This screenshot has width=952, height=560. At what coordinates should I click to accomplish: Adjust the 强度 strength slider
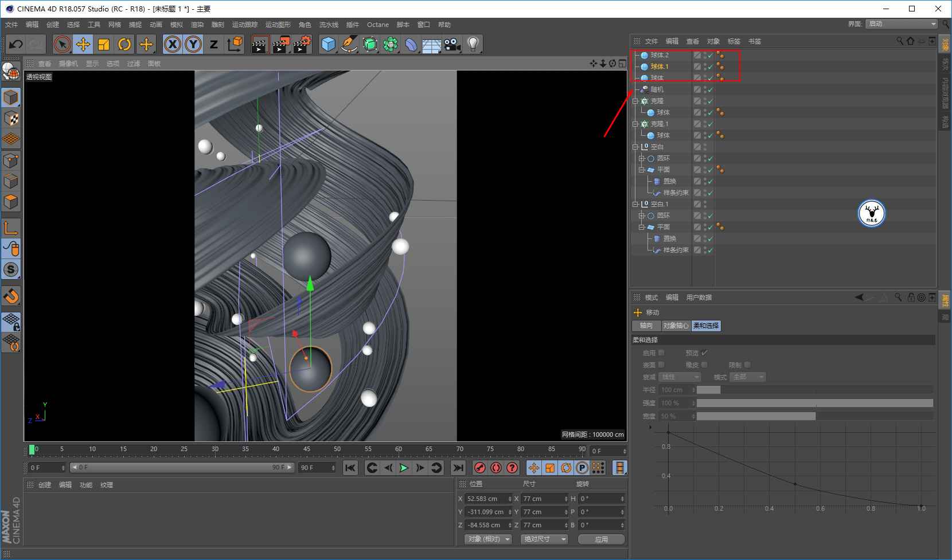(x=815, y=403)
